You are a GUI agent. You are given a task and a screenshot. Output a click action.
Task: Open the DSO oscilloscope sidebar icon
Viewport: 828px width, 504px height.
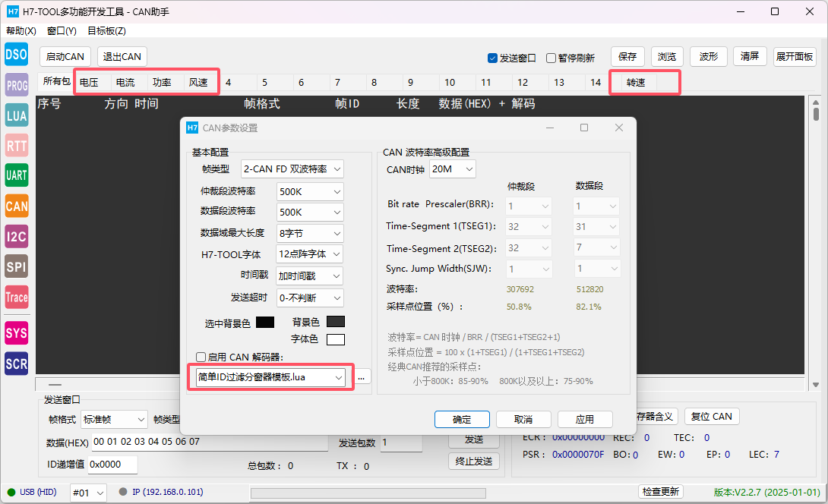pos(17,55)
